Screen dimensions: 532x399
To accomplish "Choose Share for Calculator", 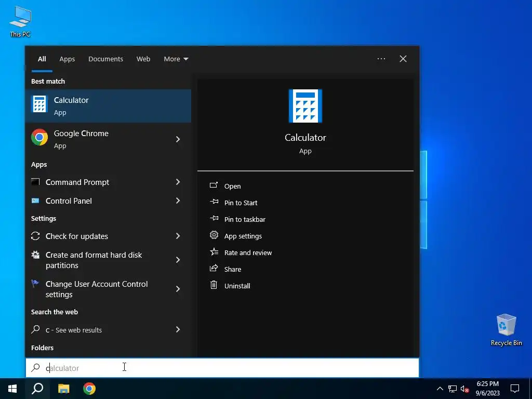I will tap(233, 270).
